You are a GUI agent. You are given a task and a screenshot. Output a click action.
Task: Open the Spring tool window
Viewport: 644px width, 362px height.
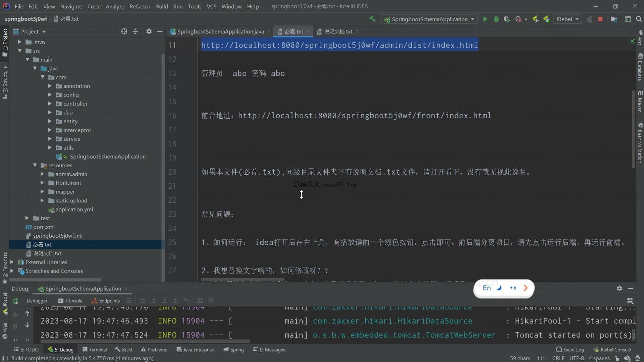pos(233,350)
